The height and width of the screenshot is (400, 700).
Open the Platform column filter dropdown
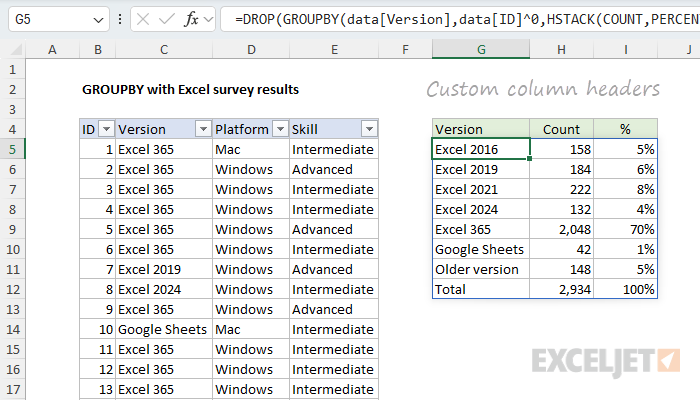coord(280,129)
